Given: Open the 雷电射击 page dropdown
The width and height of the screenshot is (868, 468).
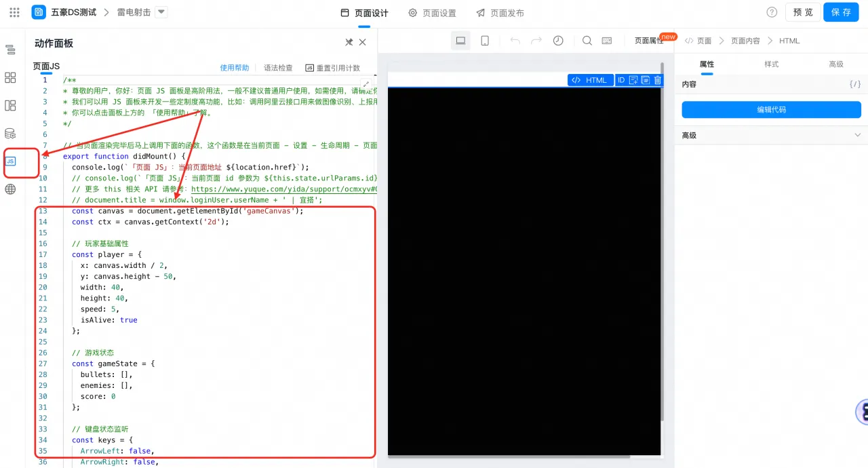Looking at the screenshot, I should [x=161, y=12].
